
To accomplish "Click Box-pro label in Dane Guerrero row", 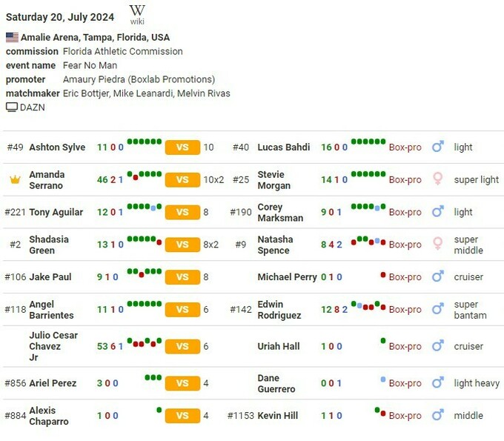I will click(x=405, y=383).
